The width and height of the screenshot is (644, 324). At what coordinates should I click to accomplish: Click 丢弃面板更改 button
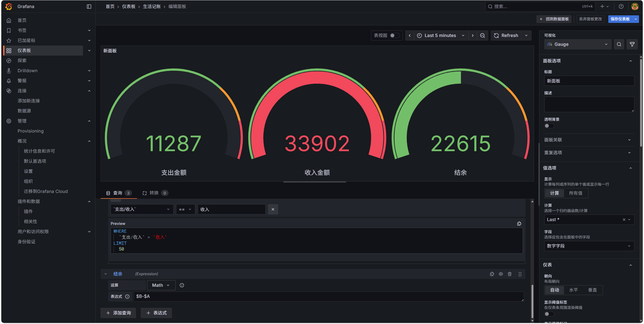pos(590,19)
